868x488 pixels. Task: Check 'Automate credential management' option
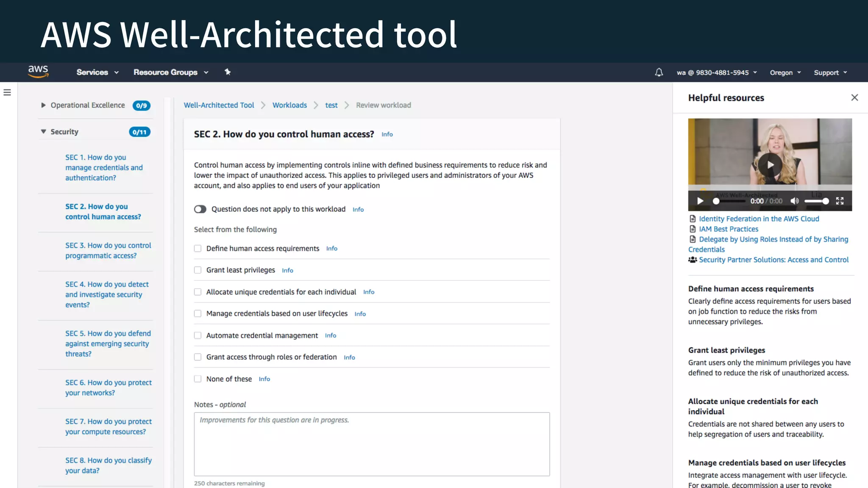pyautogui.click(x=198, y=335)
